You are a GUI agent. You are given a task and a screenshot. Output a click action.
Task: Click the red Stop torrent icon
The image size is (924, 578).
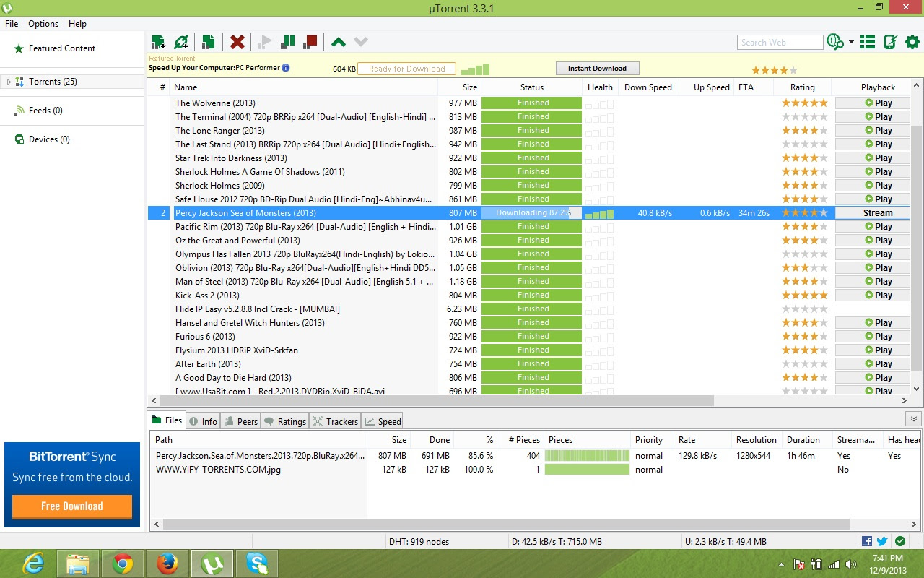point(310,42)
